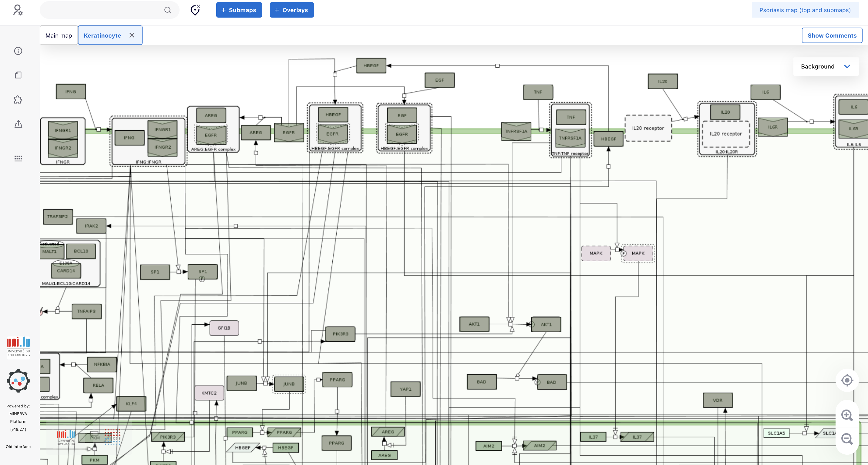Click the Show Comments button

(832, 35)
